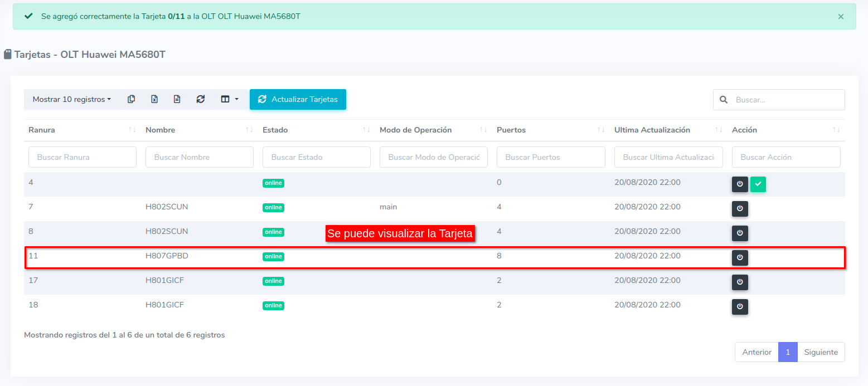Open the Mostrar 10 registros dropdown
This screenshot has height=386, width=868.
[x=71, y=99]
